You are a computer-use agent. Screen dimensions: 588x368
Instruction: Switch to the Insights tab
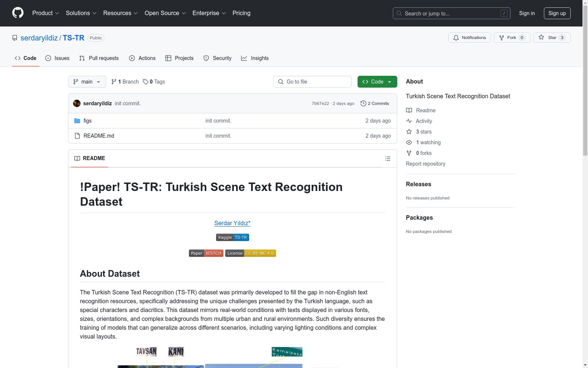click(x=255, y=58)
